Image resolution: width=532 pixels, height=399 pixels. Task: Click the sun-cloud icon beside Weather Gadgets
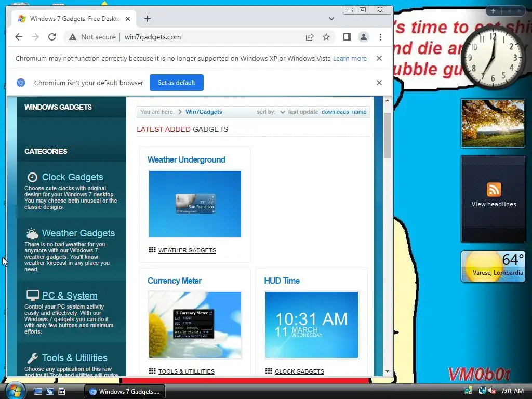click(32, 233)
